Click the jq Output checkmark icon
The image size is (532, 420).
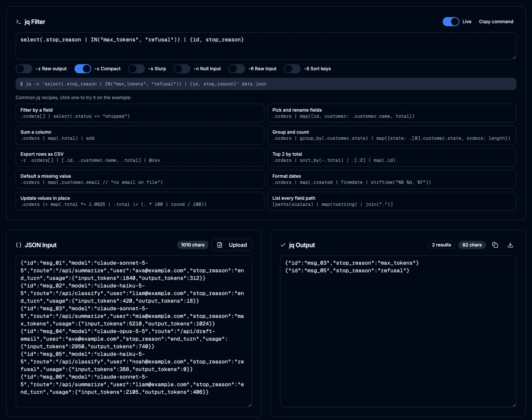283,245
